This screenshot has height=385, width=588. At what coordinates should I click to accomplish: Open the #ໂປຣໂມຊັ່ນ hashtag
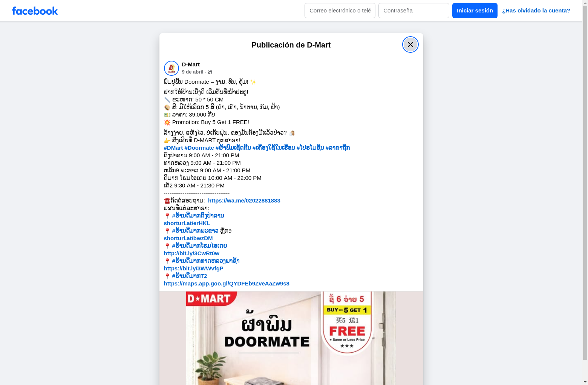pos(310,148)
